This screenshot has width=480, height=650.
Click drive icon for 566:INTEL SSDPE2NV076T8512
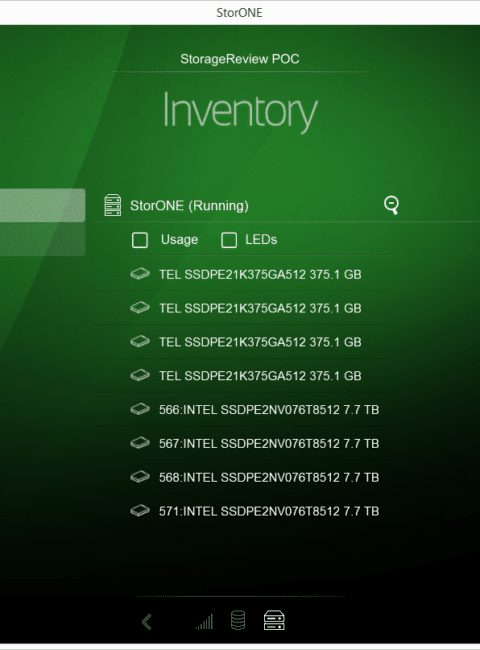[140, 410]
